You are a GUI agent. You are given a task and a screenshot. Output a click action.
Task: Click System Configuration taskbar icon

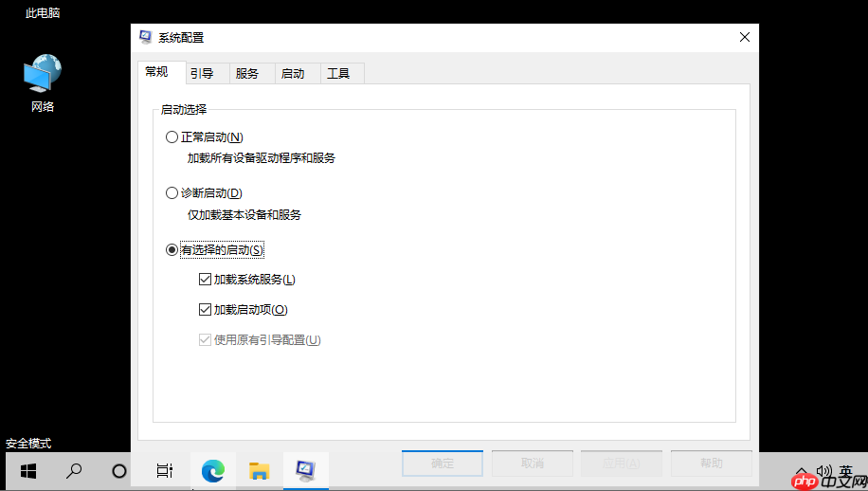(x=305, y=471)
